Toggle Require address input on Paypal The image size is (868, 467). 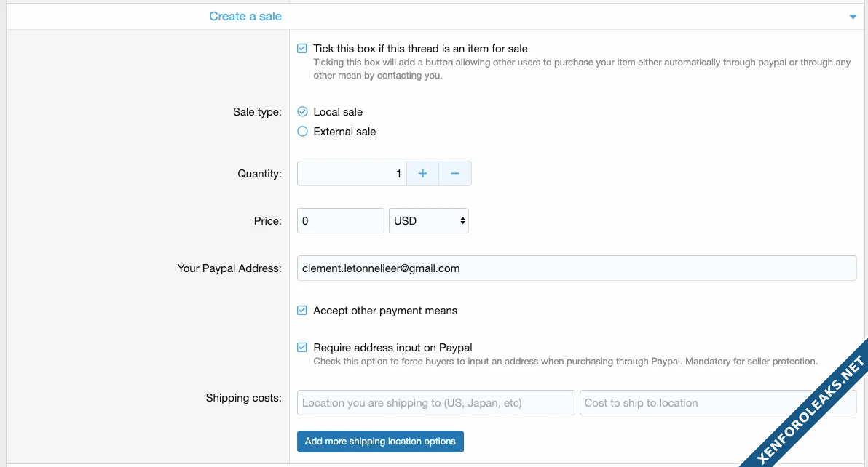click(302, 348)
